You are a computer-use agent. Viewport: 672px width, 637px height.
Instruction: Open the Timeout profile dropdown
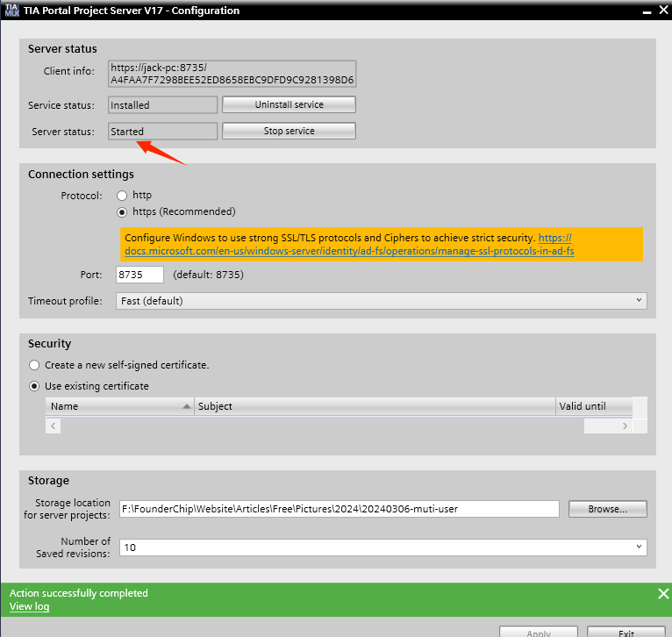[381, 301]
